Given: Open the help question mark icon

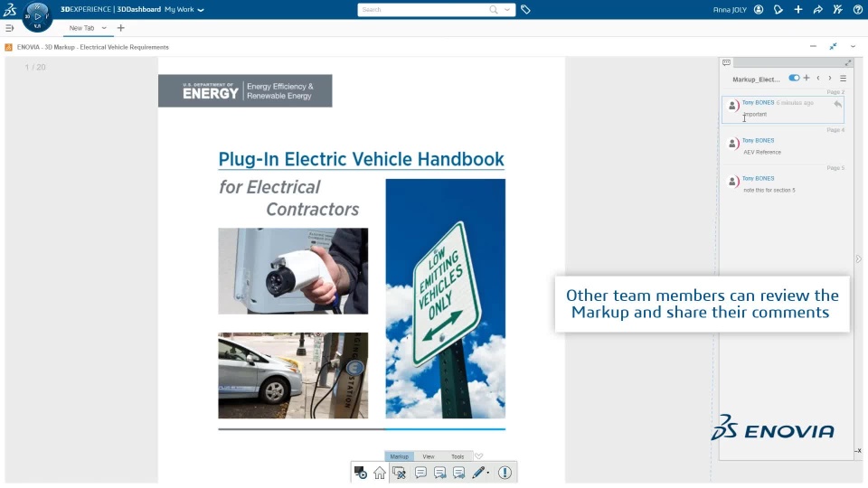Looking at the screenshot, I should (x=857, y=9).
